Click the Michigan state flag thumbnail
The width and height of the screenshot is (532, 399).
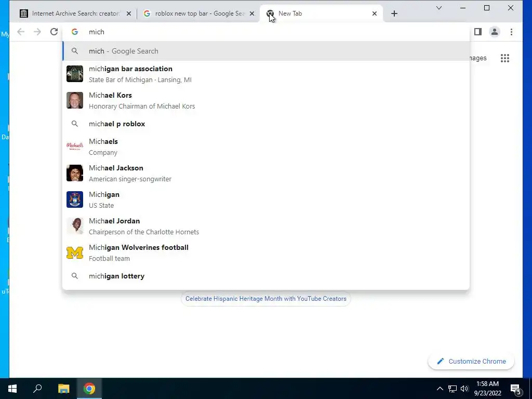coord(75,199)
